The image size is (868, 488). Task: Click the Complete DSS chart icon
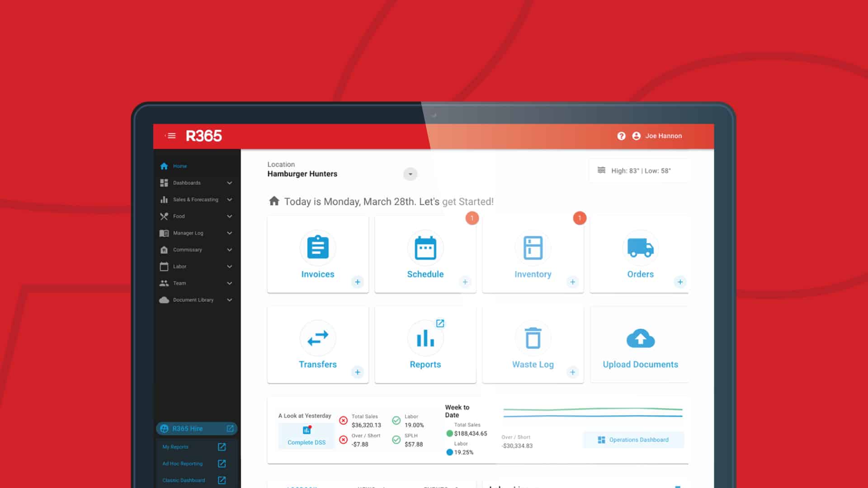coord(307,430)
